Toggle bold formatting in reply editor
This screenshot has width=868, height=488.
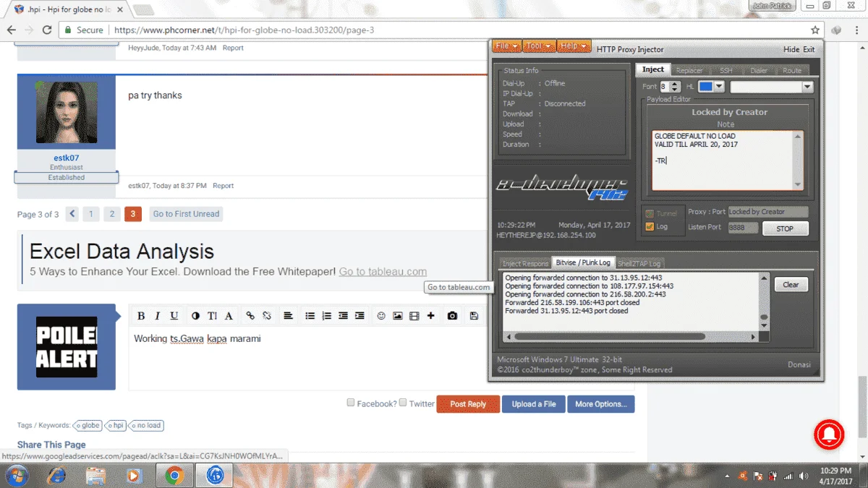click(x=141, y=316)
